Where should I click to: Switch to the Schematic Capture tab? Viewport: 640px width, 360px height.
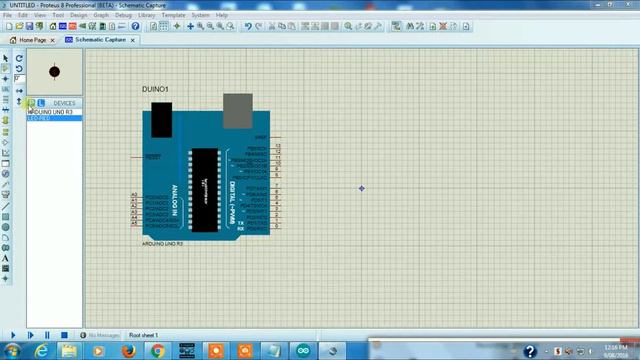click(100, 40)
